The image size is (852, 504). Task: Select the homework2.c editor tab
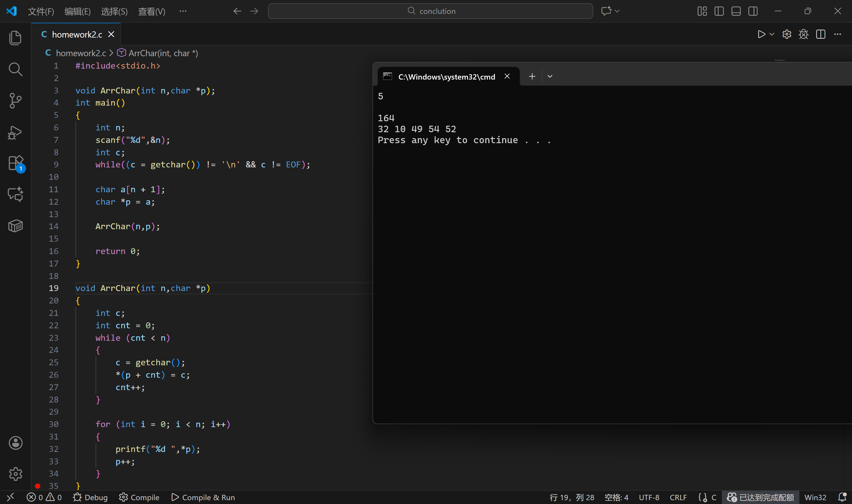click(77, 34)
